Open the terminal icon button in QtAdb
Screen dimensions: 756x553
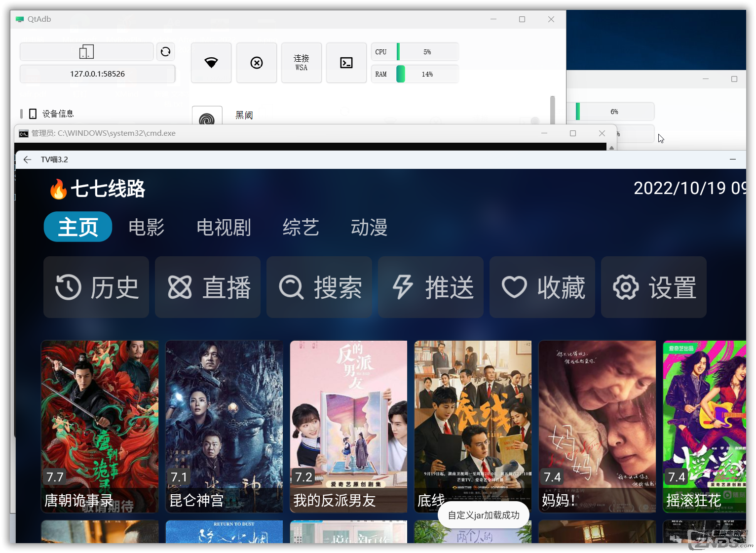pos(346,63)
